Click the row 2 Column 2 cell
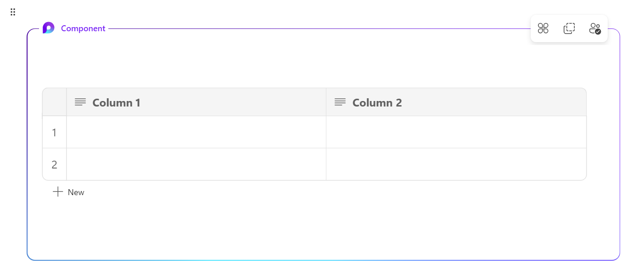This screenshot has width=644, height=275. (x=456, y=164)
